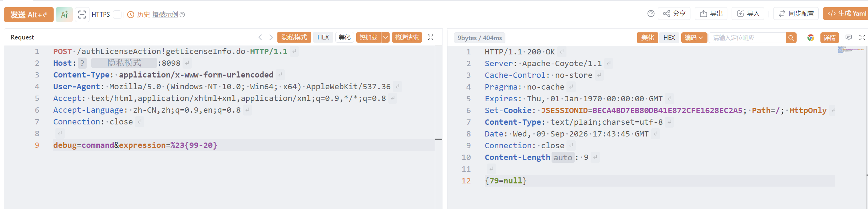Open request history clock icon

click(131, 15)
